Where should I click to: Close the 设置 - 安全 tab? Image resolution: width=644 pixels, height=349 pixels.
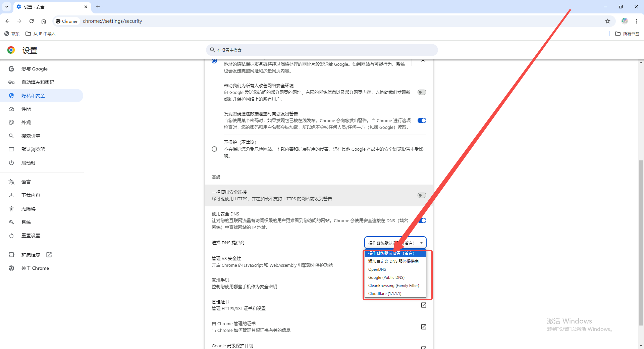tap(86, 7)
